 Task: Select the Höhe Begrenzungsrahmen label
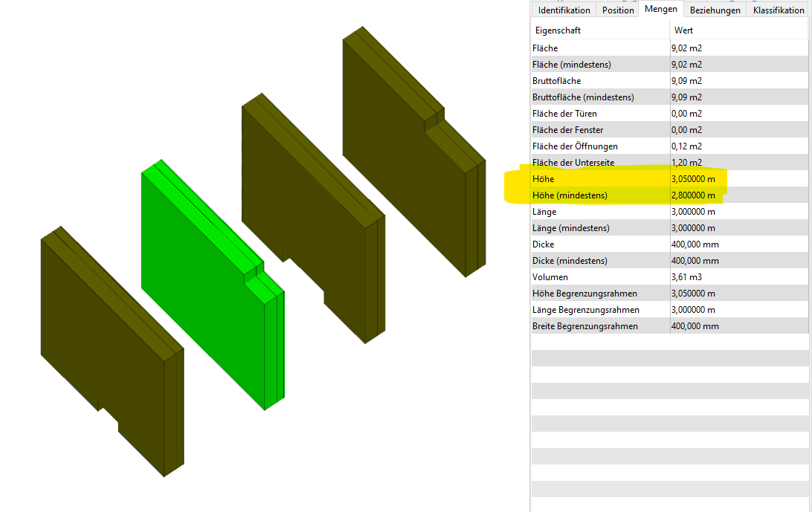(584, 294)
